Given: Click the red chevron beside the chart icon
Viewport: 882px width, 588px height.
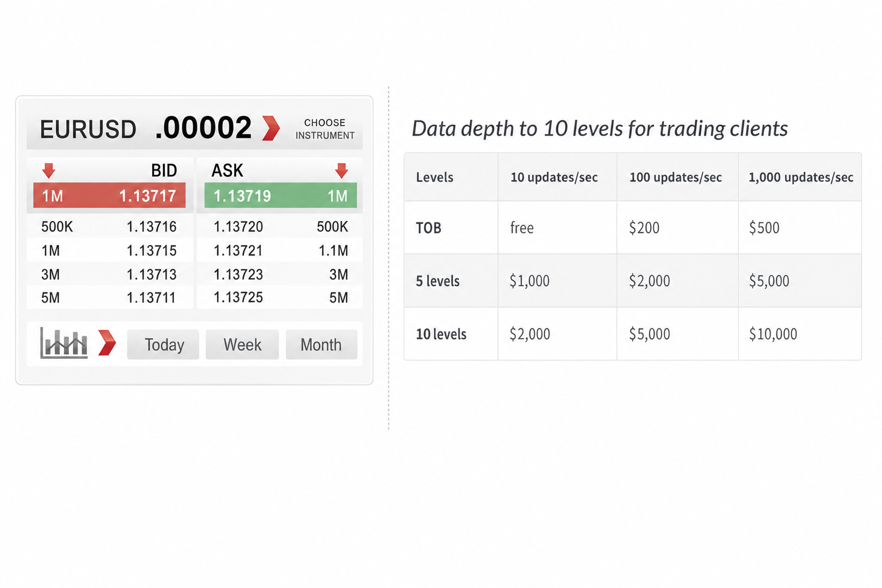Looking at the screenshot, I should click(107, 343).
